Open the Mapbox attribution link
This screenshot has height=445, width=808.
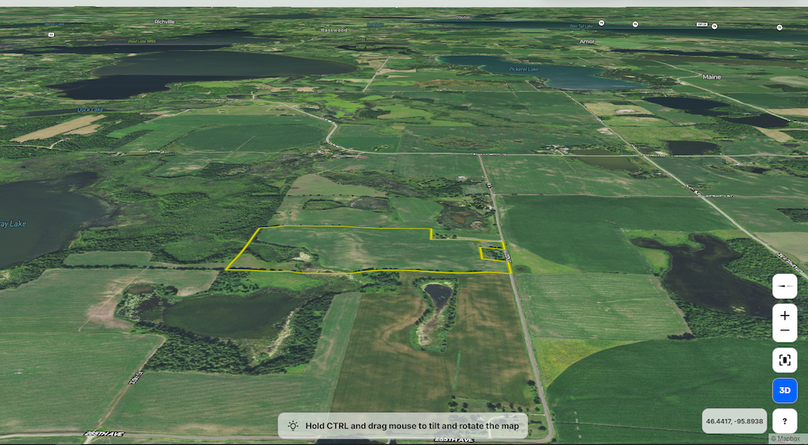coord(786,439)
